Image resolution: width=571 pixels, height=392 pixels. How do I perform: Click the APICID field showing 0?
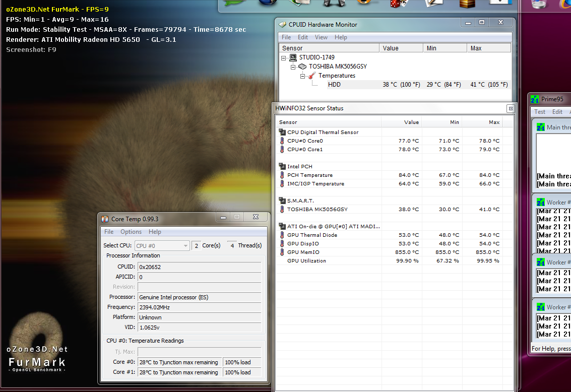tap(200, 277)
